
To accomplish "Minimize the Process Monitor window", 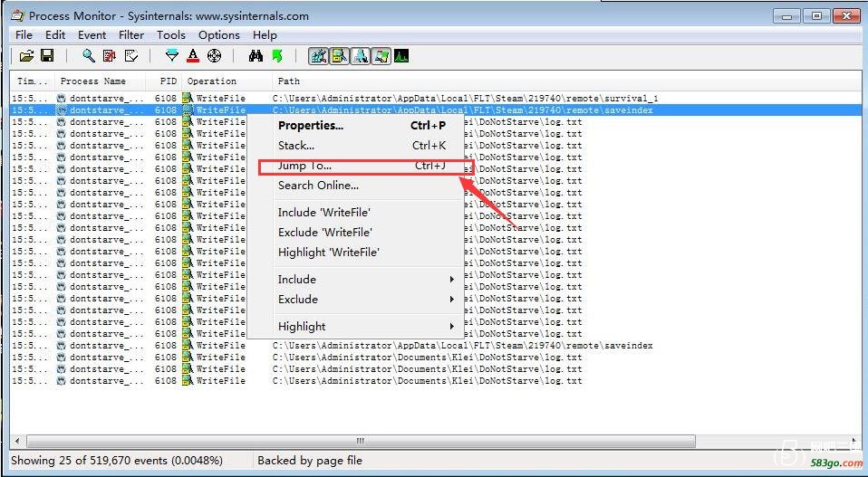I will (x=786, y=16).
